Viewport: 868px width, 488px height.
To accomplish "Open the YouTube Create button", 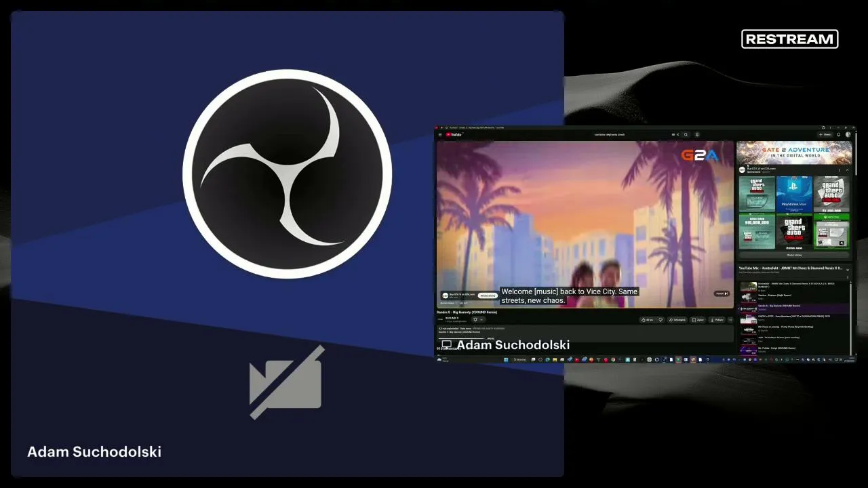I will pos(825,134).
